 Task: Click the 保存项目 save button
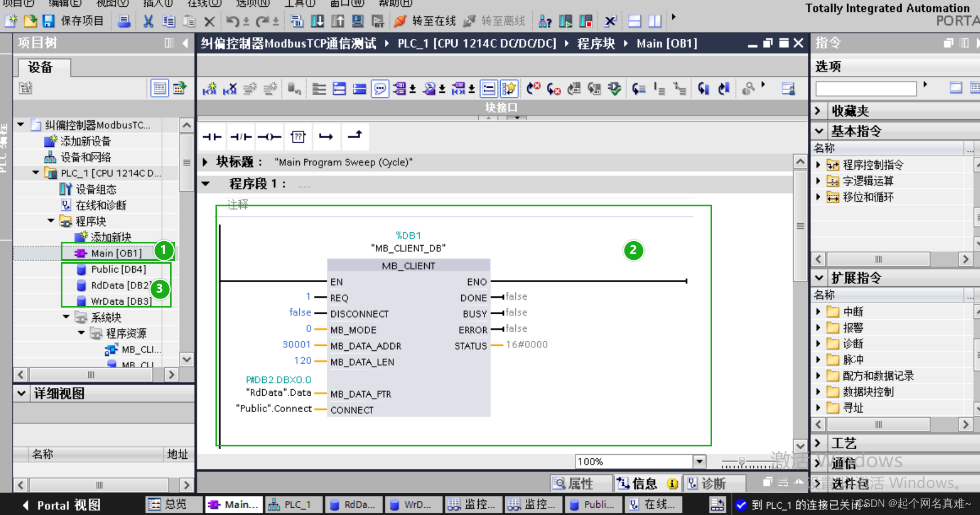click(x=74, y=21)
